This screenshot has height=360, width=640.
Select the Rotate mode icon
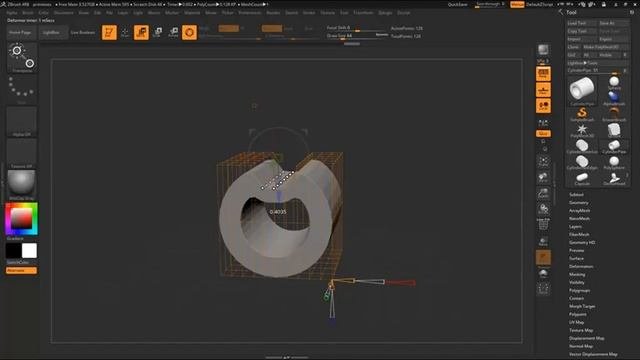[x=173, y=32]
